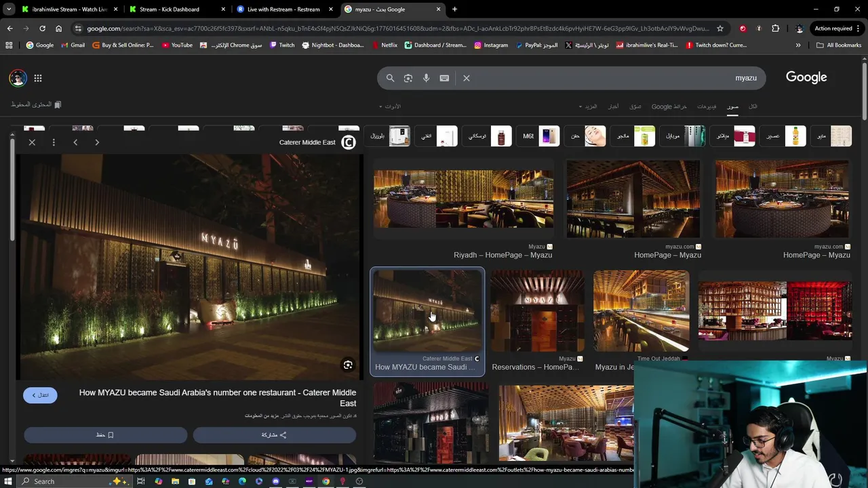Click the Caterer Middle East source name in preview
Screen dimensions: 868x488
(307, 142)
